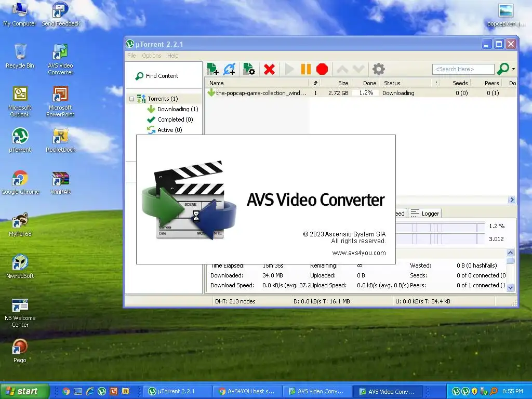Screen dimensions: 532x399
Task: Click the details pane scroll up arrow
Action: tap(510, 252)
